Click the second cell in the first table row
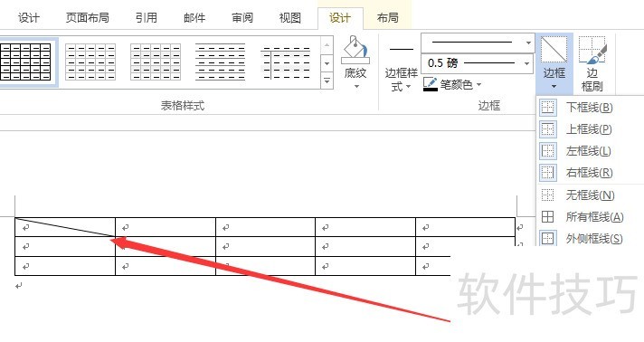The height and width of the screenshot is (342, 644). [x=166, y=227]
